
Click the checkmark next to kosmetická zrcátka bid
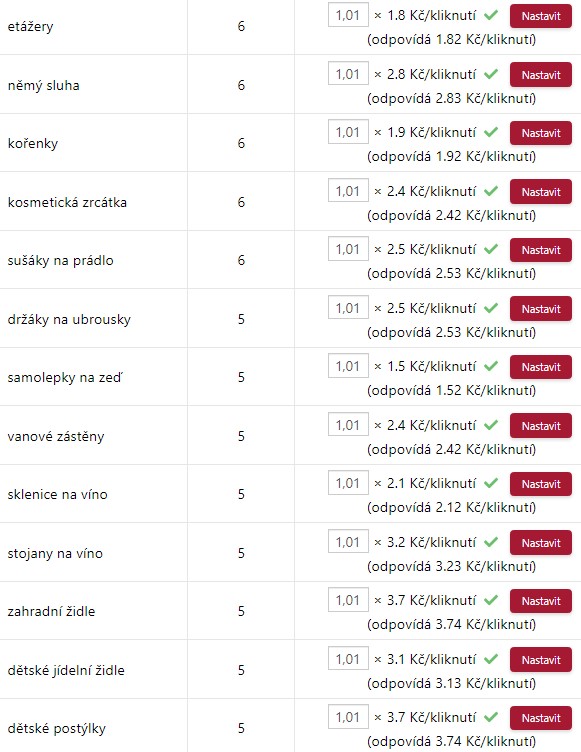click(491, 191)
